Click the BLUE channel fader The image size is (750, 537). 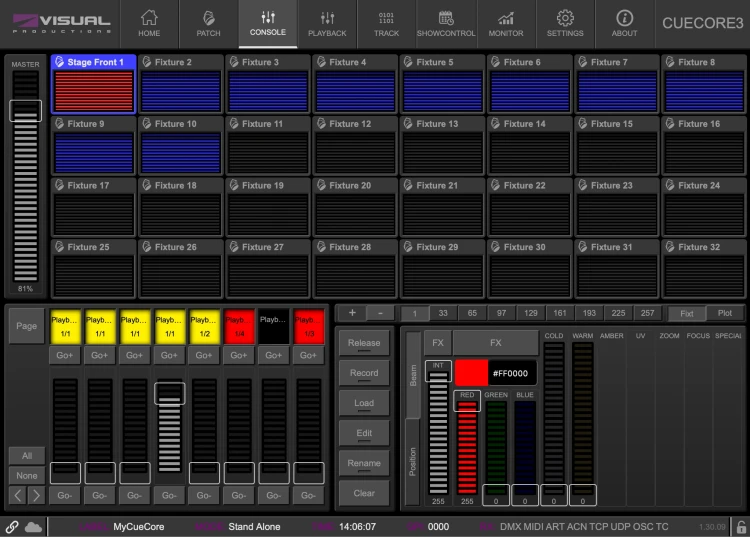click(x=525, y=447)
